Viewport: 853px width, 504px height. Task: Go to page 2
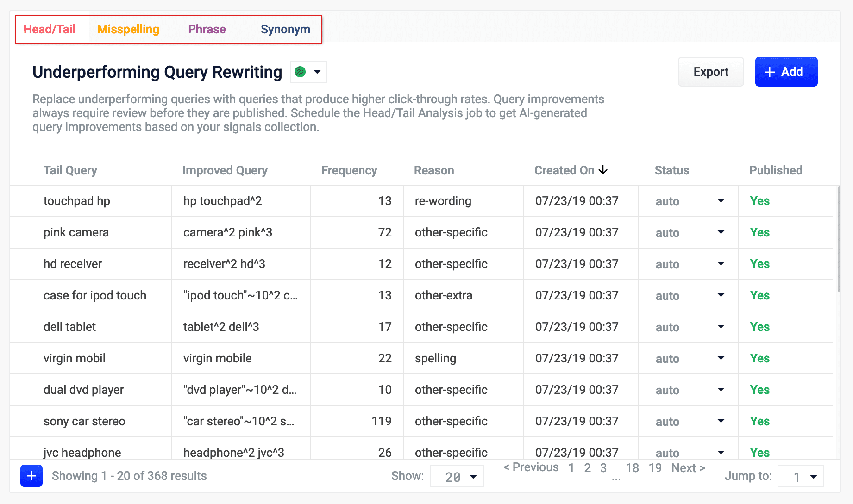coord(587,468)
